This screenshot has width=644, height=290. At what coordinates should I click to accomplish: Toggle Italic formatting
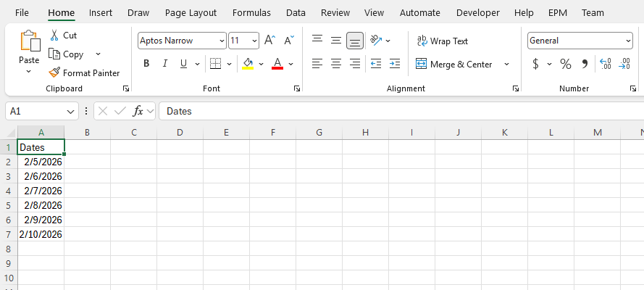point(165,64)
